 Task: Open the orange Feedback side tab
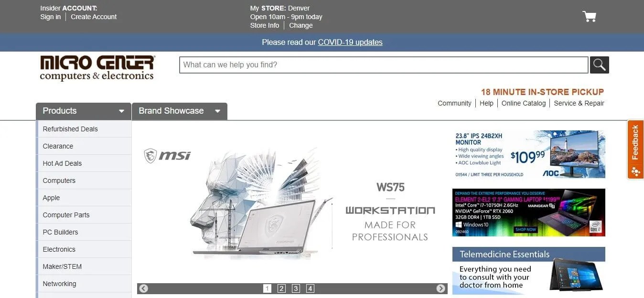pos(635,149)
